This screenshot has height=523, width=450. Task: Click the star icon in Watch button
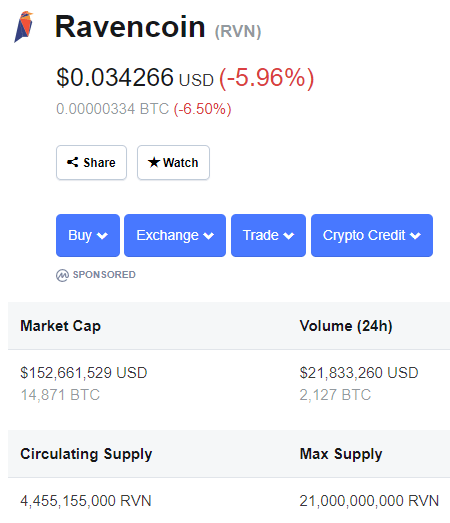[x=154, y=162]
